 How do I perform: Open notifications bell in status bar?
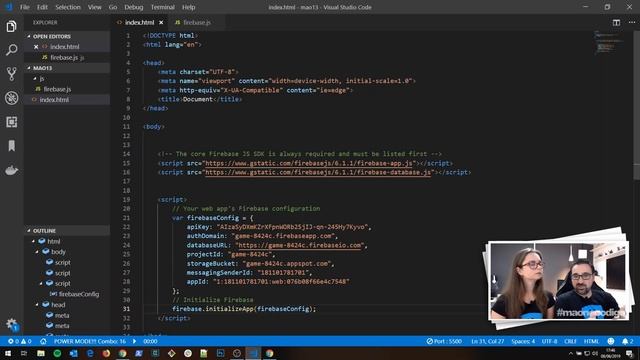(627, 341)
